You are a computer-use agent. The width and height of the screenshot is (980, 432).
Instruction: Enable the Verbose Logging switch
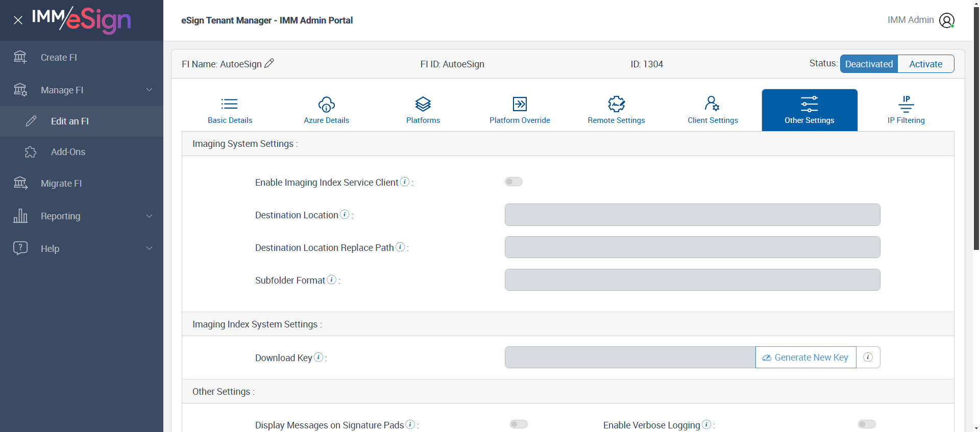pyautogui.click(x=867, y=424)
